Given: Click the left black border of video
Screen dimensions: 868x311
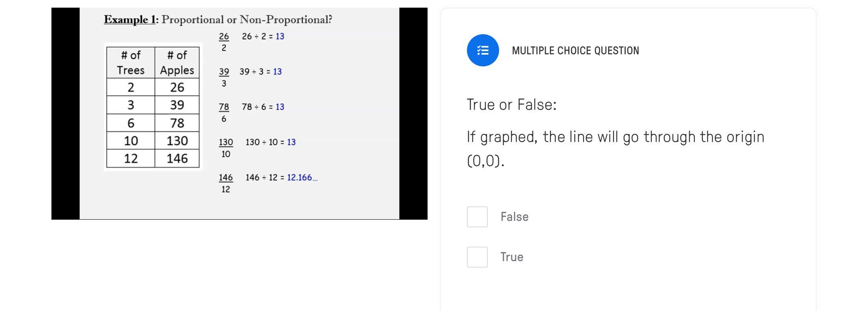Looking at the screenshot, I should click(x=65, y=113).
